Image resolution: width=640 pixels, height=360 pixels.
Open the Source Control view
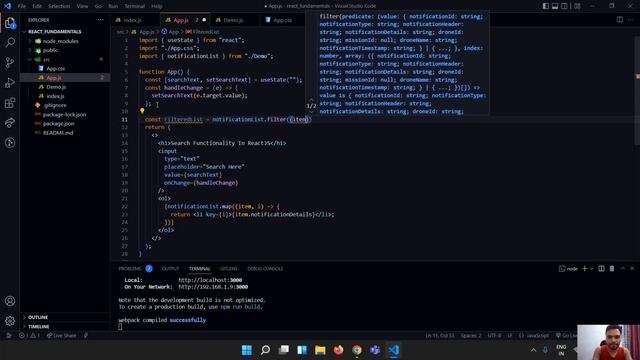[10, 62]
